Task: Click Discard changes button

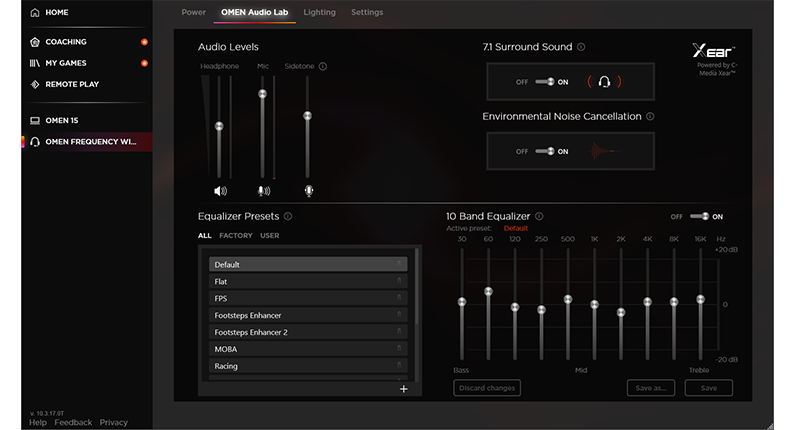Action: (487, 388)
